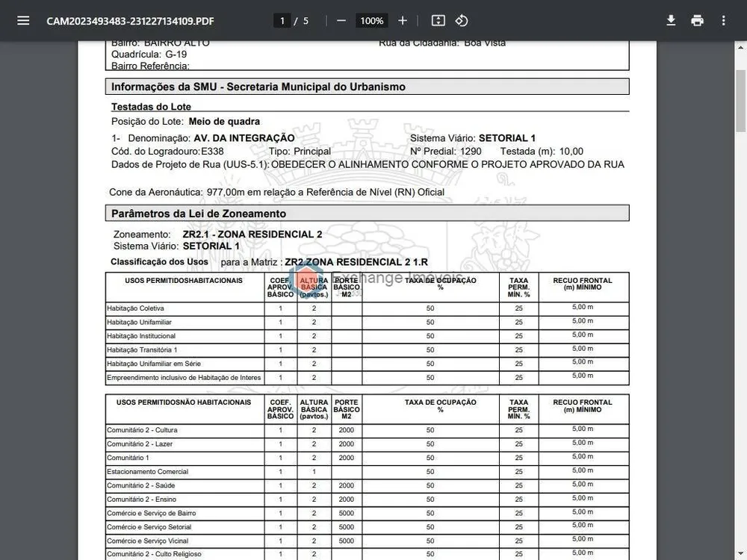747x560 pixels.
Task: Click the 'Cone da Aeronáutica' line
Action: [x=277, y=193]
